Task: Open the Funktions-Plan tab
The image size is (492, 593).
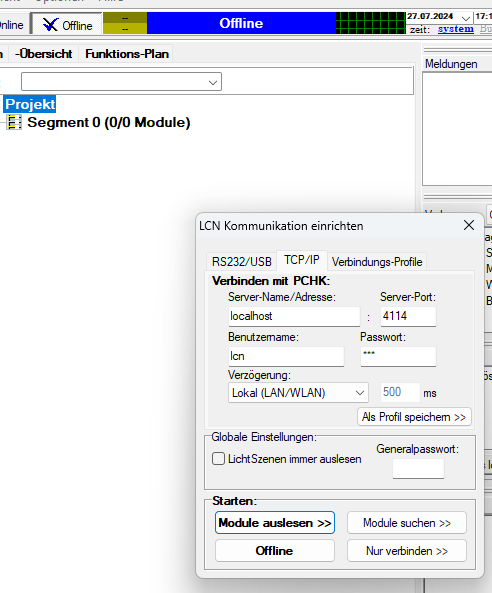Action: [x=127, y=54]
